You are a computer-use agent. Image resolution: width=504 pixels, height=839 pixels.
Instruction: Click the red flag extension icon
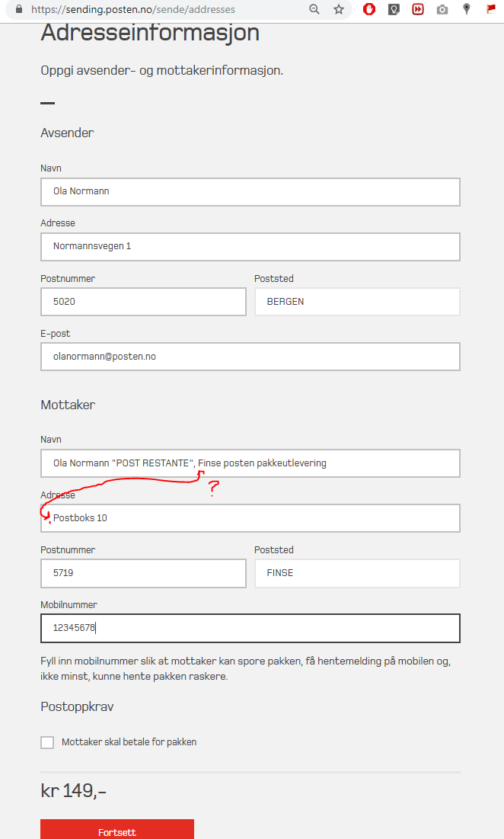[x=491, y=9]
